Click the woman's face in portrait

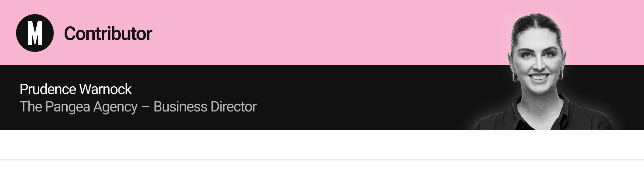point(538,66)
